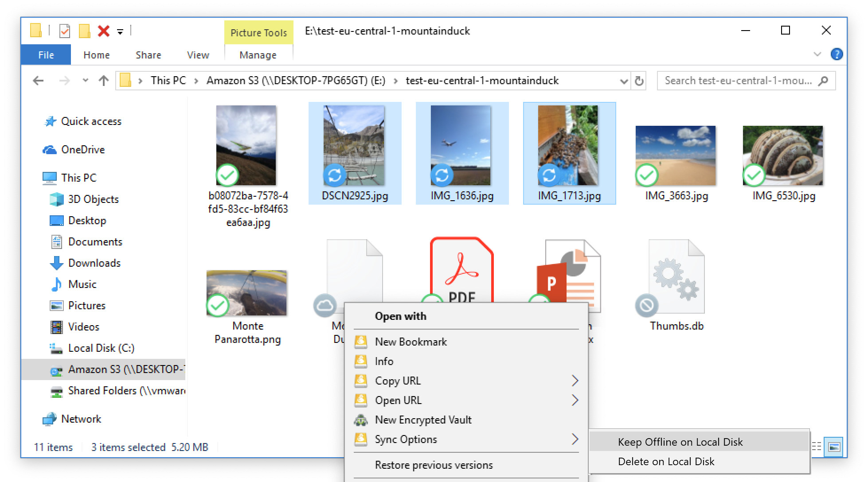Open the View ribbon tab
Viewport: 868px width, 482px height.
pyautogui.click(x=198, y=55)
